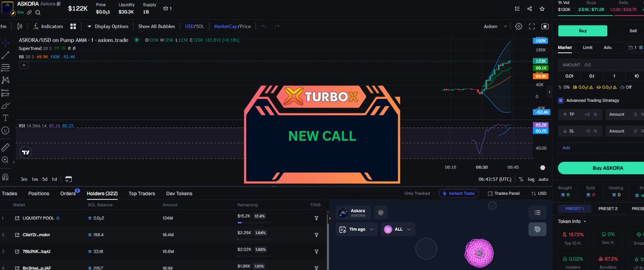The image size is (644, 270).
Task: Select the PRESET 2 tab
Action: [608, 208]
